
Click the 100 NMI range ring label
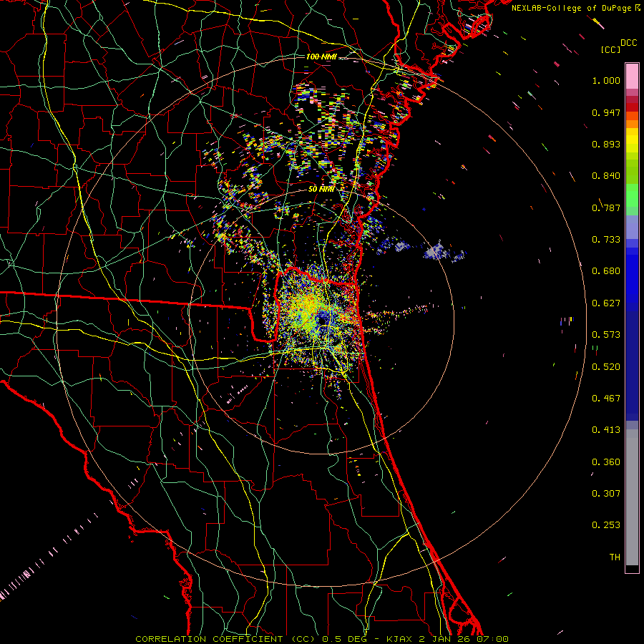pos(321,57)
